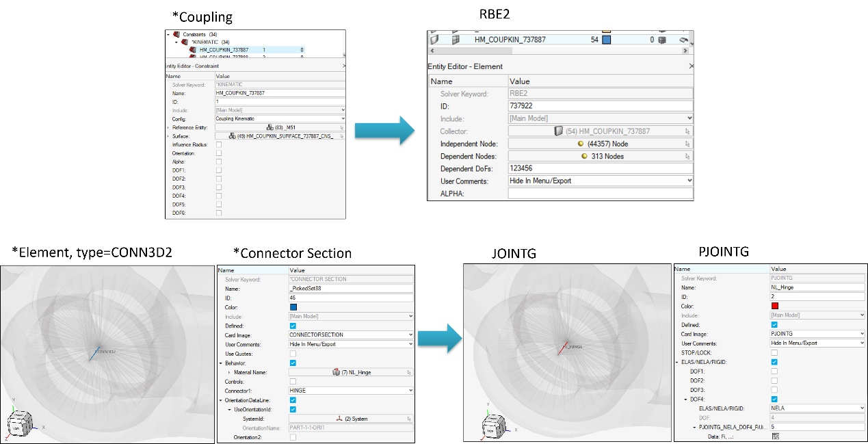This screenshot has width=868, height=444.
Task: Open the Data: Fi table editor icon
Action: (775, 436)
